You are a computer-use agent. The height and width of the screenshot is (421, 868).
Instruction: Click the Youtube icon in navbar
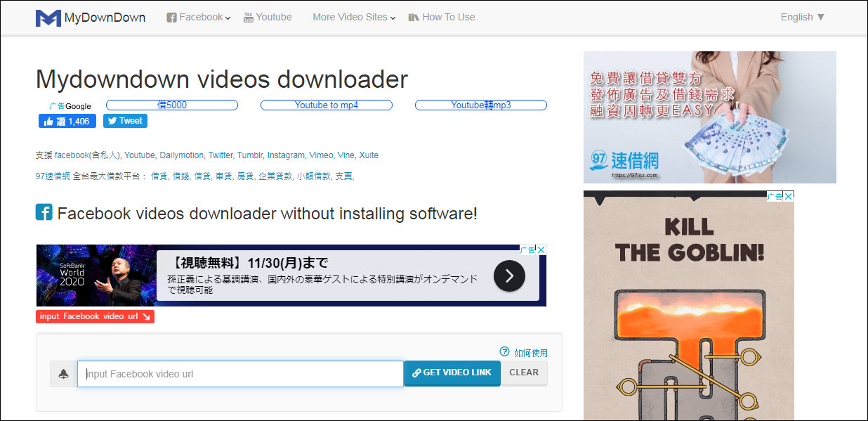249,17
